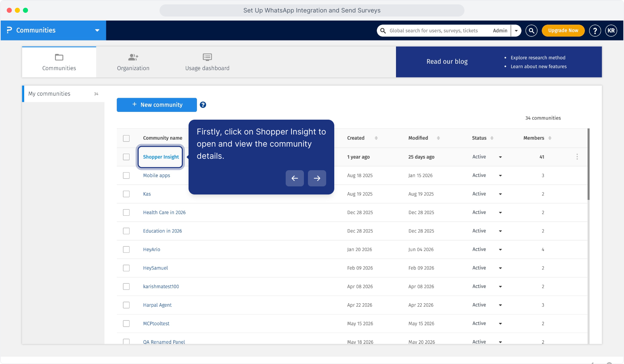624x364 pixels.
Task: Open the KR user profile avatar
Action: [611, 31]
